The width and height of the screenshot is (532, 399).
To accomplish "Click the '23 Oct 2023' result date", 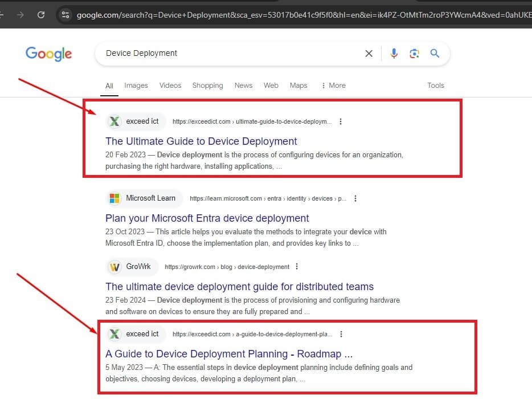I will pyautogui.click(x=125, y=231).
